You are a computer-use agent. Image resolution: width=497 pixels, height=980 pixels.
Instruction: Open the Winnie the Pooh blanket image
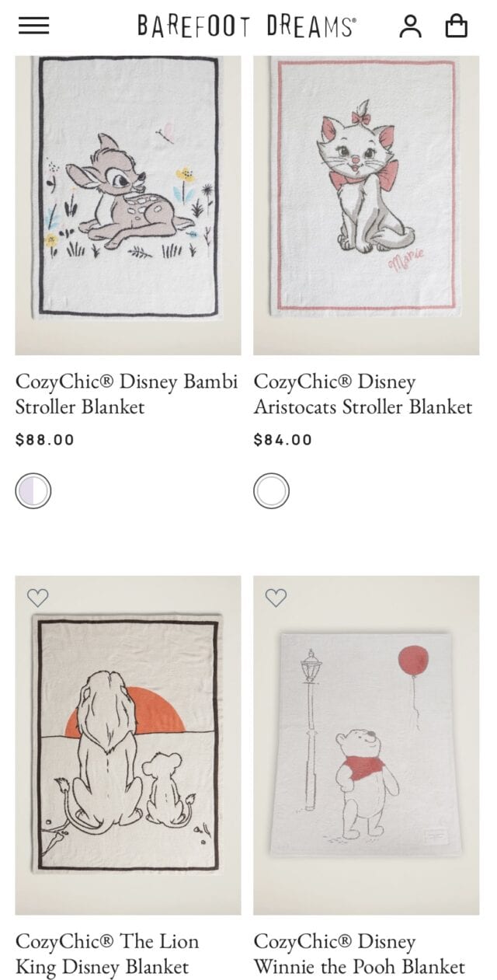click(x=367, y=745)
